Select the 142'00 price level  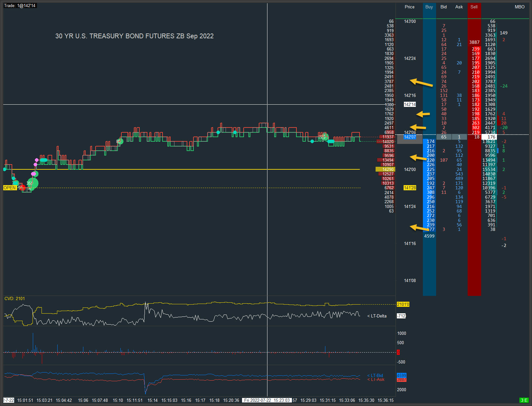pyautogui.click(x=410, y=169)
